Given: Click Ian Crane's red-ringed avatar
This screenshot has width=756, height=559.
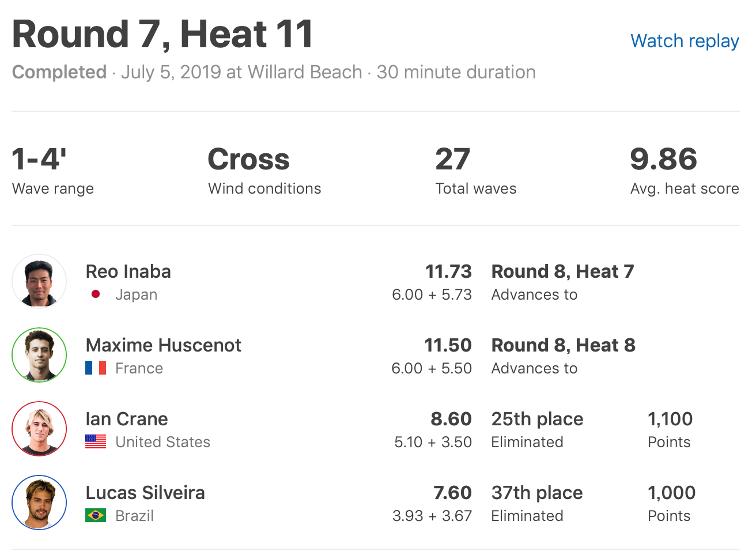Looking at the screenshot, I should click(39, 429).
